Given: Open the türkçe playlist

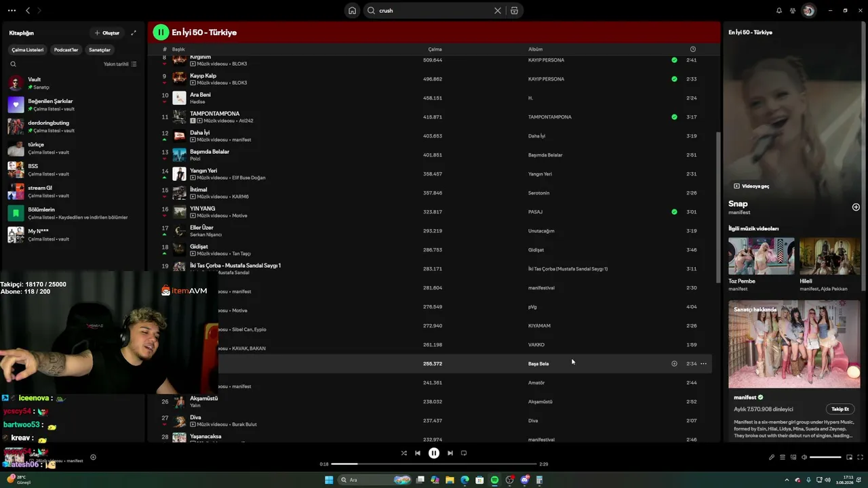Looking at the screenshot, I should [73, 148].
